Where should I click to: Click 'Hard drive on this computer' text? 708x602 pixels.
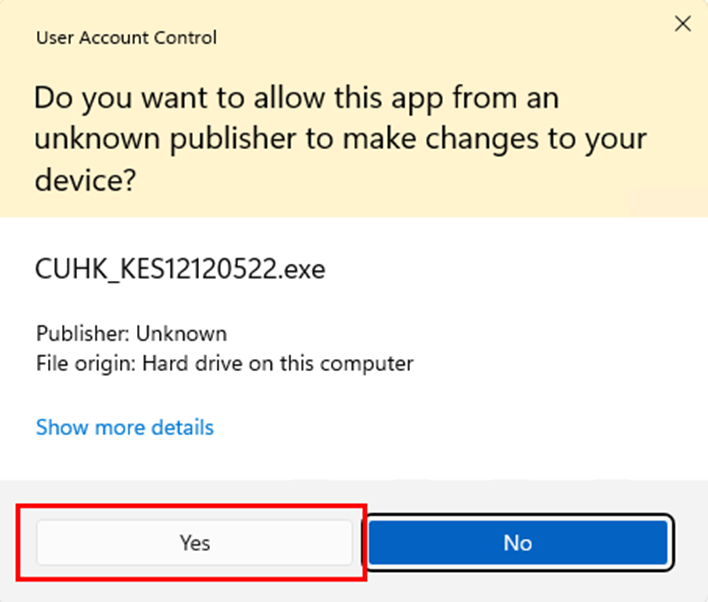[278, 364]
